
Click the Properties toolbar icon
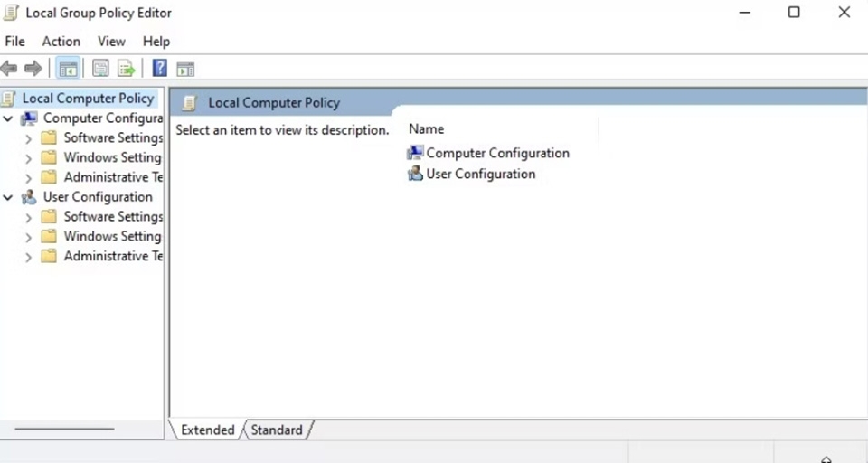(x=100, y=69)
